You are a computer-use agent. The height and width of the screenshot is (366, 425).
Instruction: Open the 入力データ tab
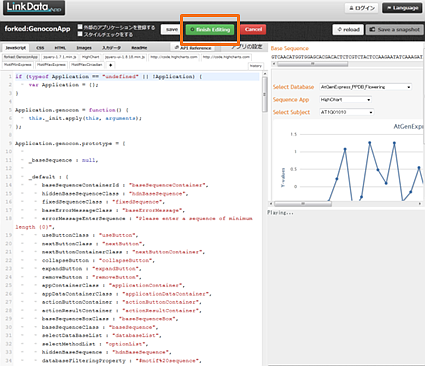point(111,48)
